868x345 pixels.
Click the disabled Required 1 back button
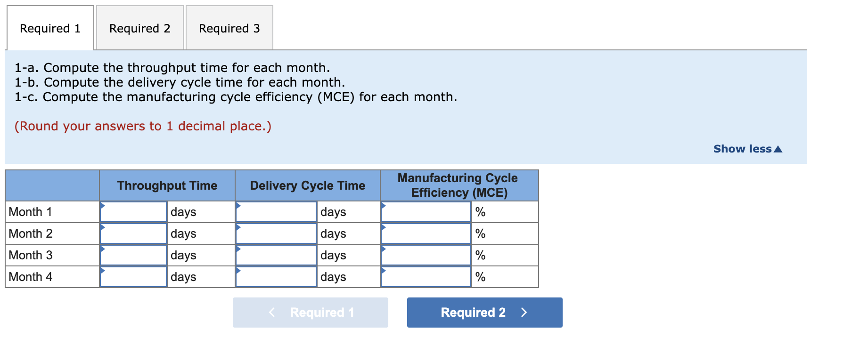[x=310, y=312]
